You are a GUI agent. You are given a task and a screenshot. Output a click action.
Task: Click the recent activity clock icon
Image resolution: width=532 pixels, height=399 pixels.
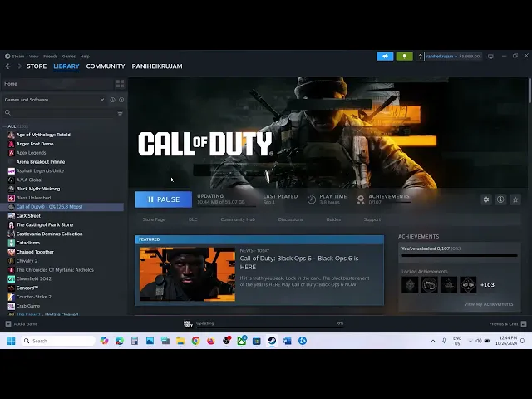[x=112, y=100]
